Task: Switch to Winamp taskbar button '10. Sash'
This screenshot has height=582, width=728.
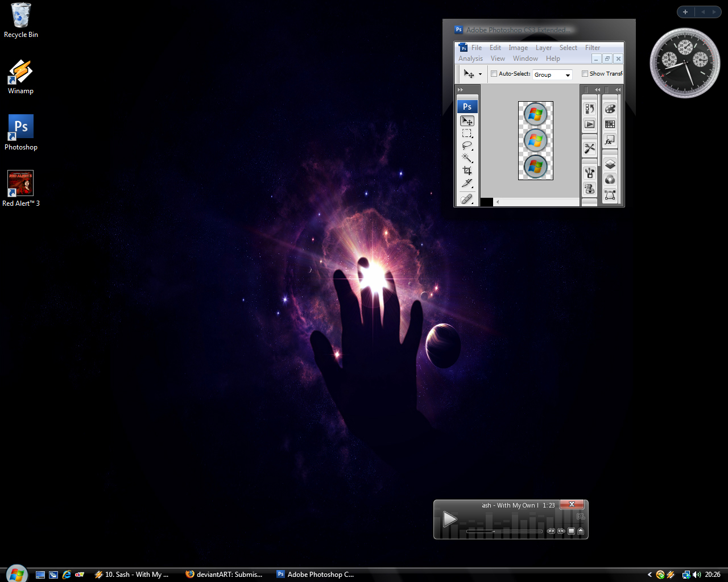Action: point(133,575)
